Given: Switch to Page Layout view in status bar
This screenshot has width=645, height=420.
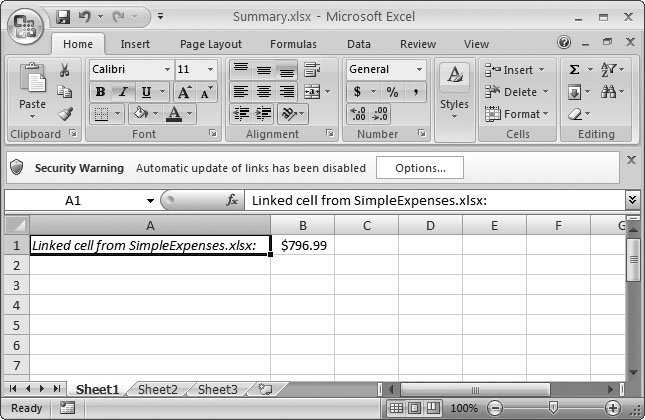Looking at the screenshot, I should pos(414,408).
